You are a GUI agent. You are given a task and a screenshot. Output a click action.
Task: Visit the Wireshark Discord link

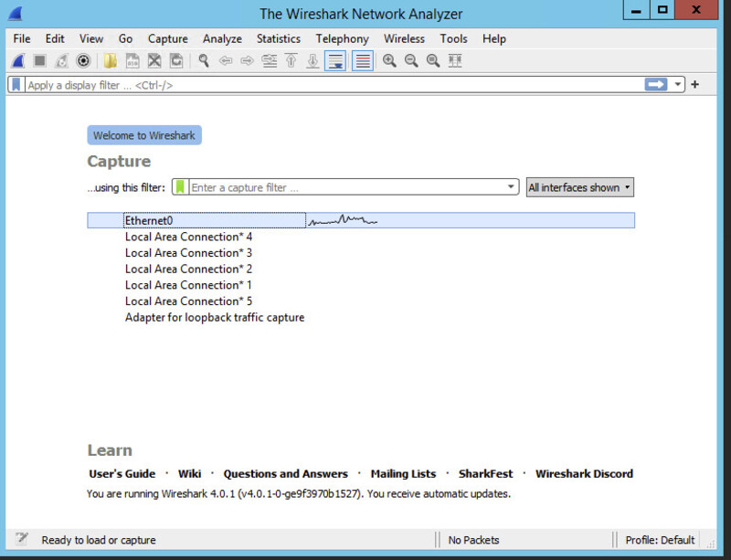point(584,474)
